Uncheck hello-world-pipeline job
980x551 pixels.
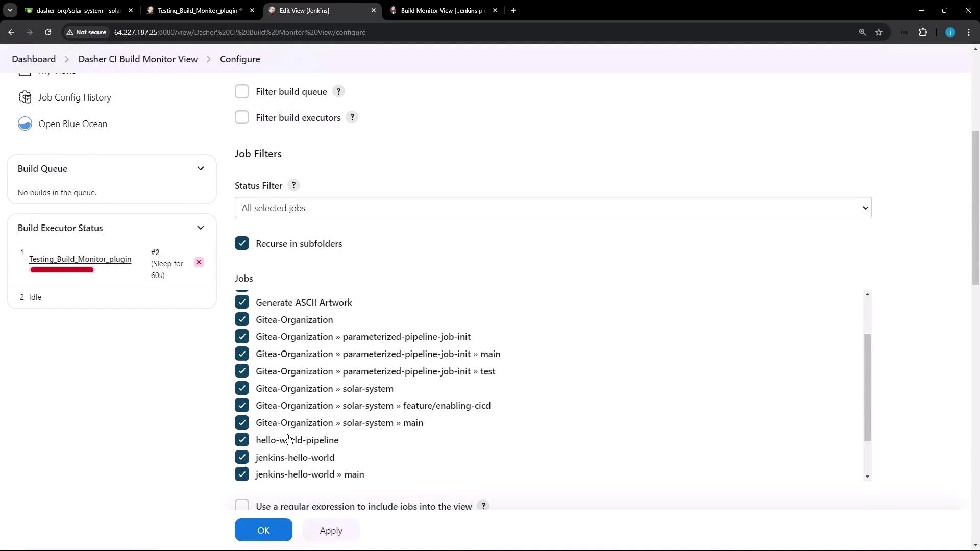point(242,440)
